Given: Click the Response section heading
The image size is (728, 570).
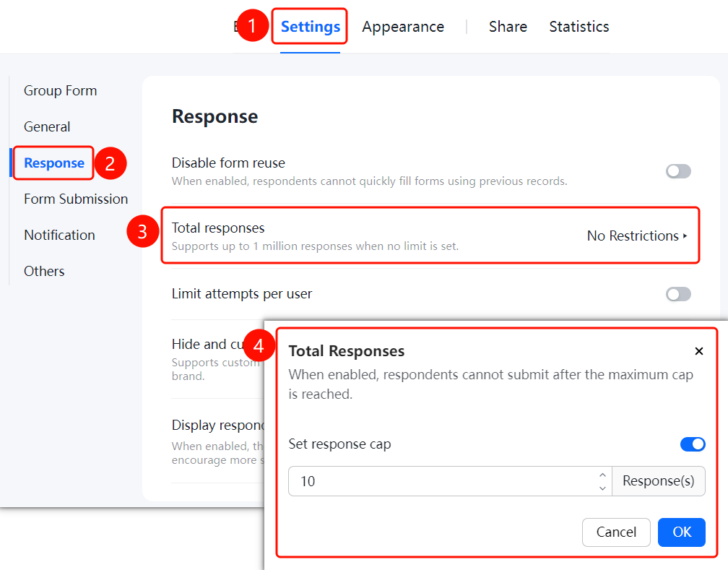Looking at the screenshot, I should [214, 116].
